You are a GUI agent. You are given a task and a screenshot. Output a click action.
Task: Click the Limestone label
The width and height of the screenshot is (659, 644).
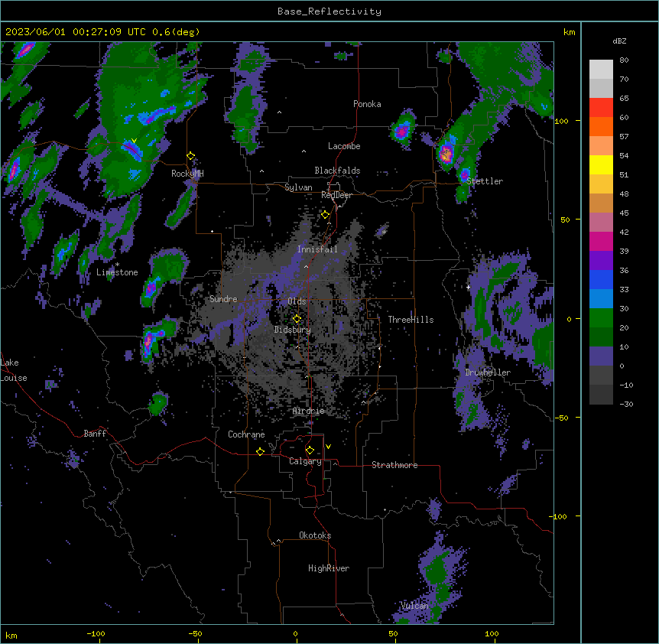point(117,272)
